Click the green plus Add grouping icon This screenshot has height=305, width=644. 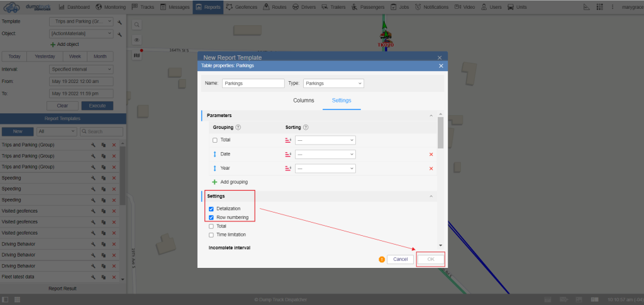[214, 182]
